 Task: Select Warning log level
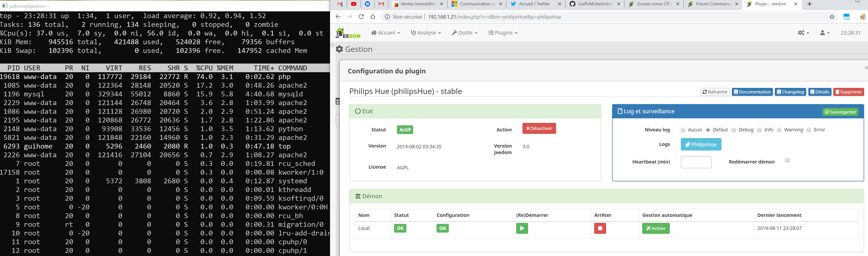(x=779, y=130)
